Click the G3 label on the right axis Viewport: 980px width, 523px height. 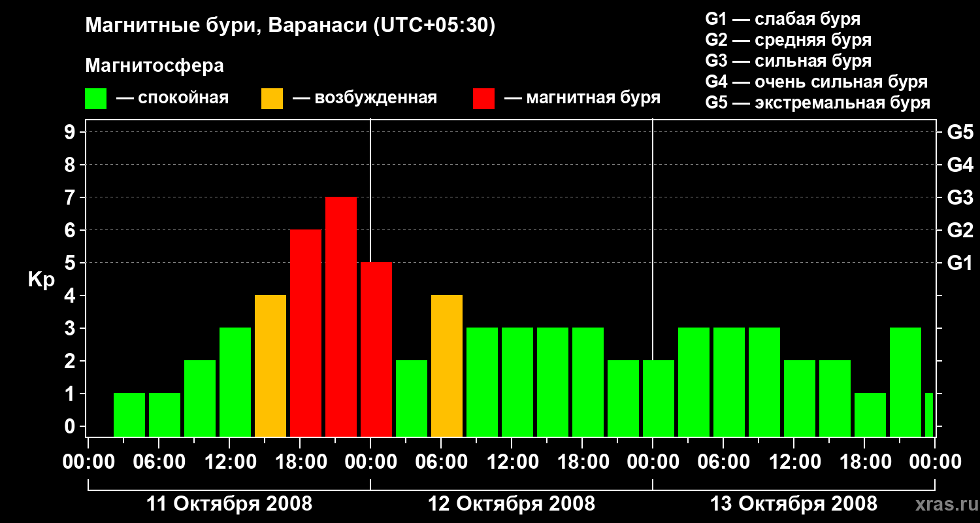point(960,197)
